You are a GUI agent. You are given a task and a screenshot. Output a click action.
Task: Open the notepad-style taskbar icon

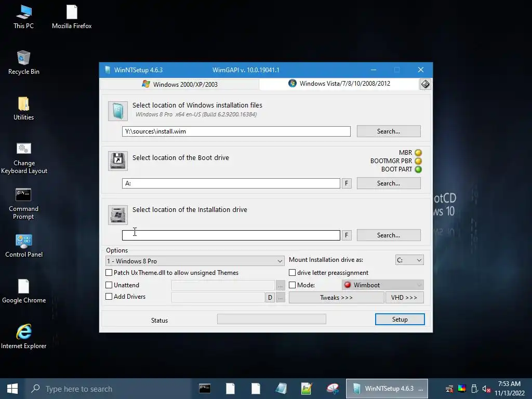coord(281,389)
